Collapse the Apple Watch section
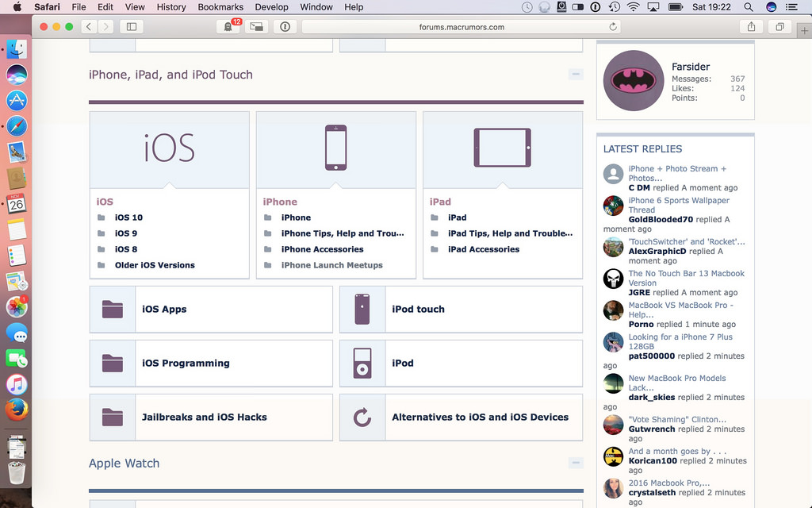This screenshot has height=508, width=812. (576, 463)
